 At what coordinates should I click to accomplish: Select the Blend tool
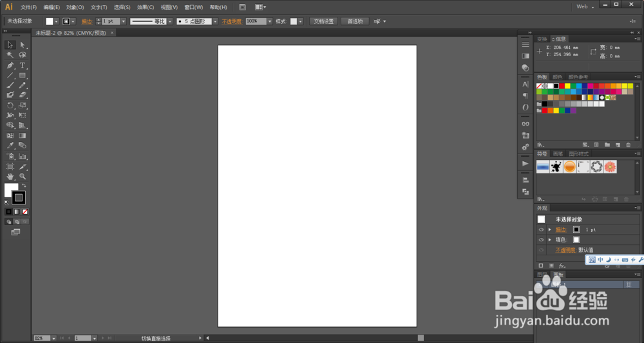23,145
